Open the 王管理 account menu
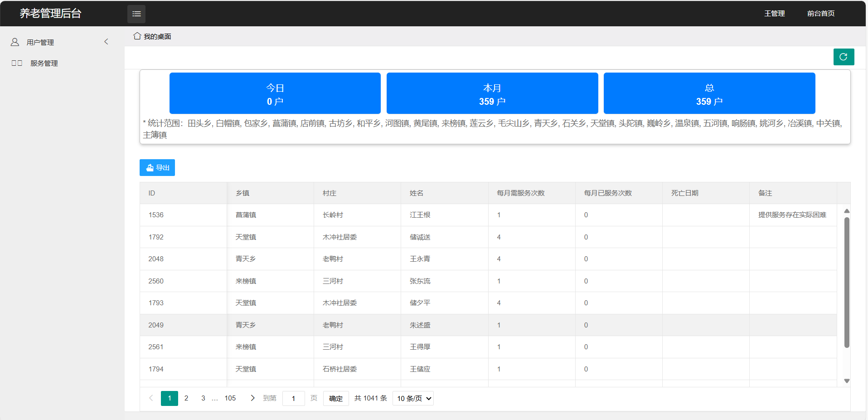Screen dimensions: 868x420 click(775, 14)
